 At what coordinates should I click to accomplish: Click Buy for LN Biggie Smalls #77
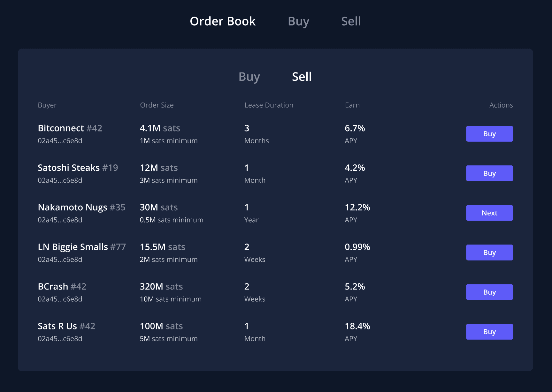click(489, 253)
